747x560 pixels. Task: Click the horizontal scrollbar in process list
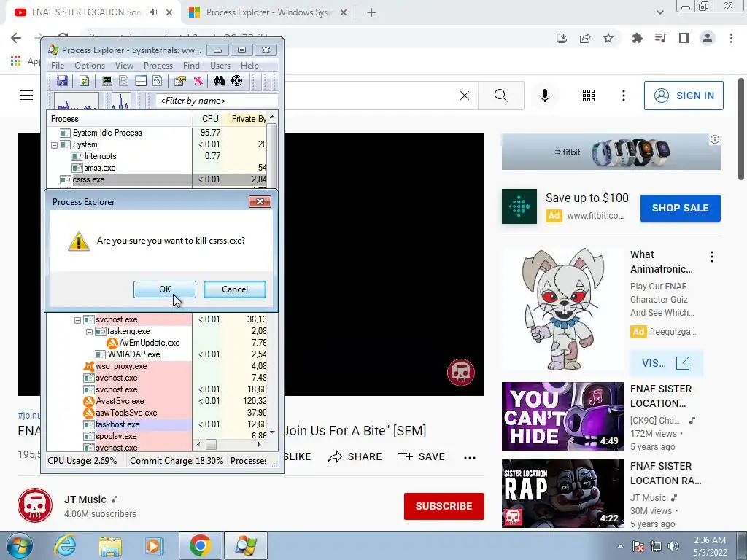click(228, 444)
